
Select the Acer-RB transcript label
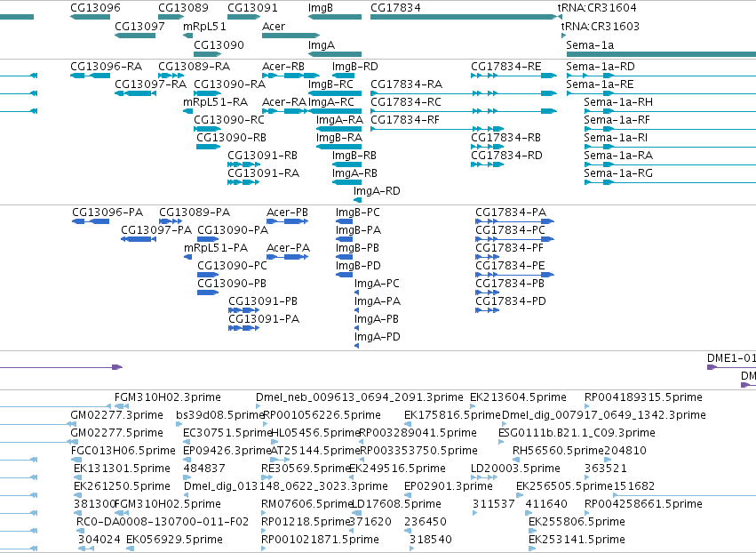click(x=283, y=66)
